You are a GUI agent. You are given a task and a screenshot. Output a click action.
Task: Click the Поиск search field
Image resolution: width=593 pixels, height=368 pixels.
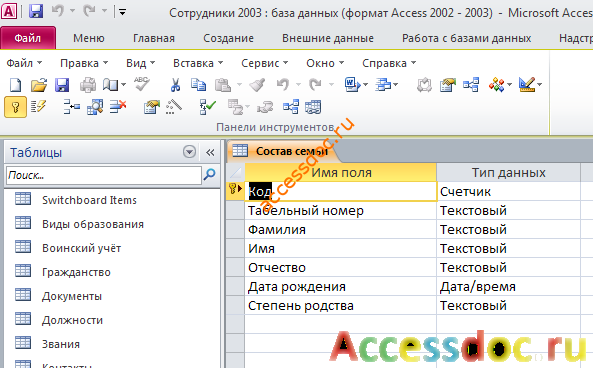[x=104, y=175]
